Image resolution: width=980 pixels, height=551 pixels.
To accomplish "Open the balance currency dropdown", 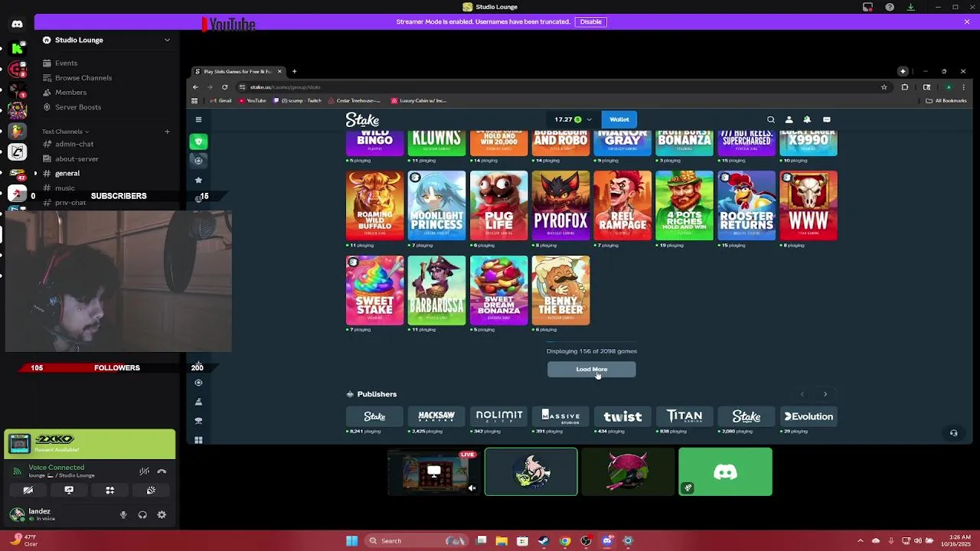I will click(589, 119).
